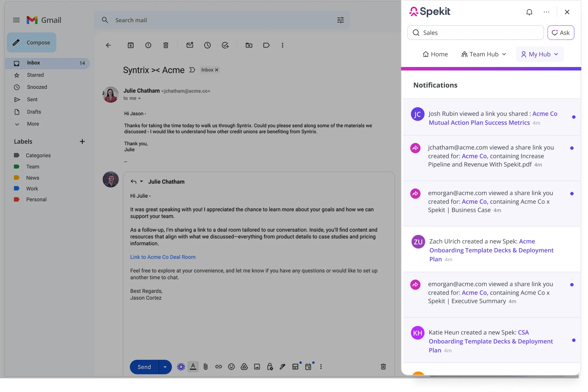Open the Drafts folder
This screenshot has width=588, height=392.
click(x=34, y=112)
